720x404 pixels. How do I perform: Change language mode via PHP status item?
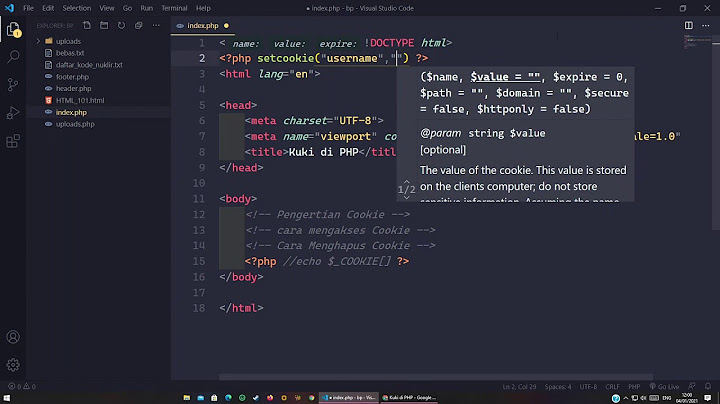634,387
